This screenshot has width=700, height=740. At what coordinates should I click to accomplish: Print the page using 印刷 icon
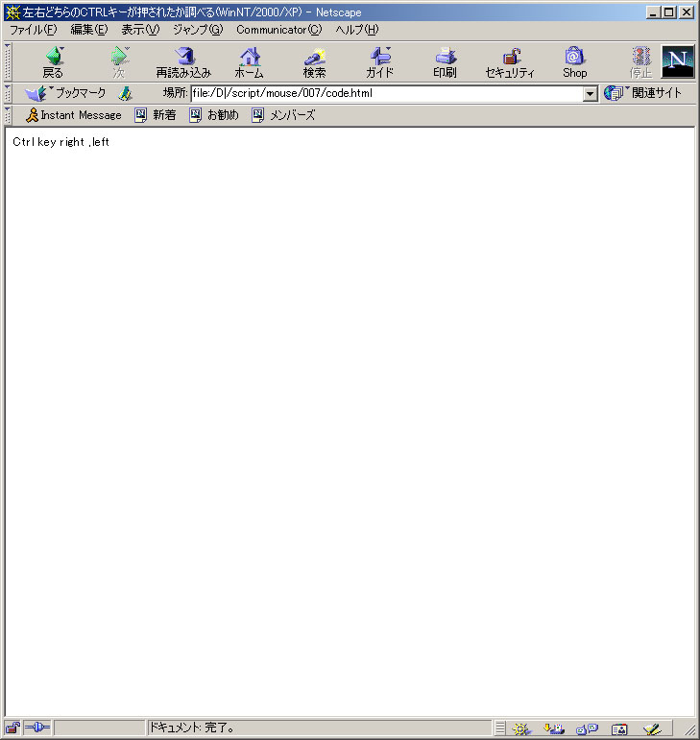coord(445,62)
